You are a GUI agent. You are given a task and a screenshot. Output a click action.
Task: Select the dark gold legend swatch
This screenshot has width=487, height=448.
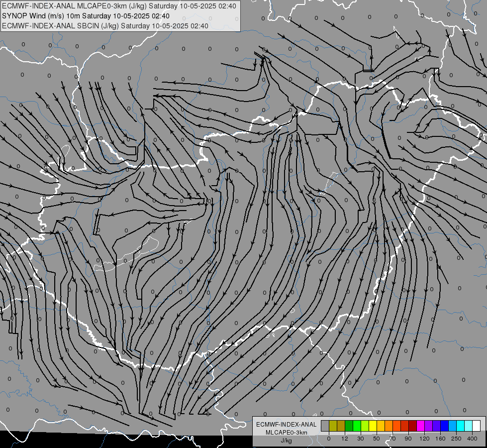pyautogui.click(x=341, y=426)
